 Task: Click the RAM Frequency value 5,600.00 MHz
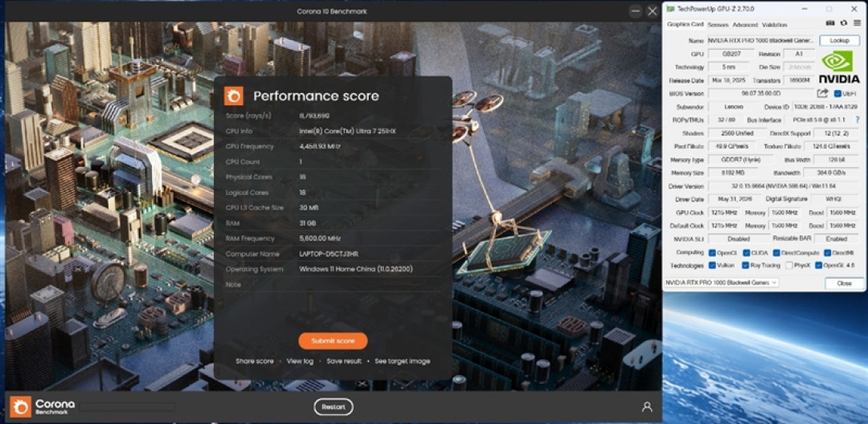(x=321, y=238)
